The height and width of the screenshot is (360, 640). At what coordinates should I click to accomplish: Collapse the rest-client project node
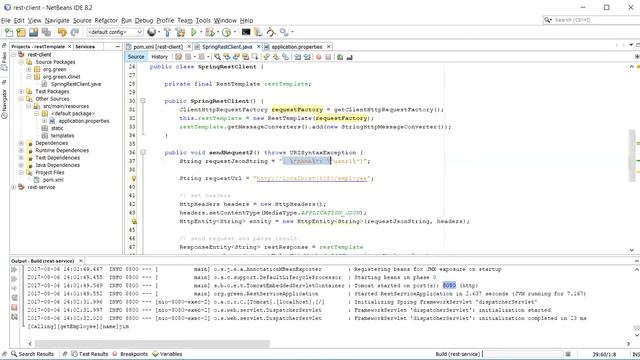coord(13,54)
